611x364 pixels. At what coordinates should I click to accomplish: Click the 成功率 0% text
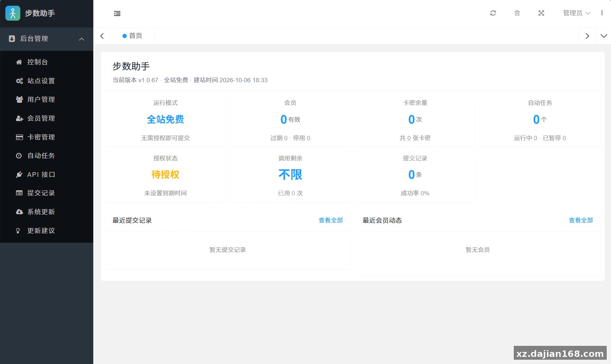pos(415,193)
